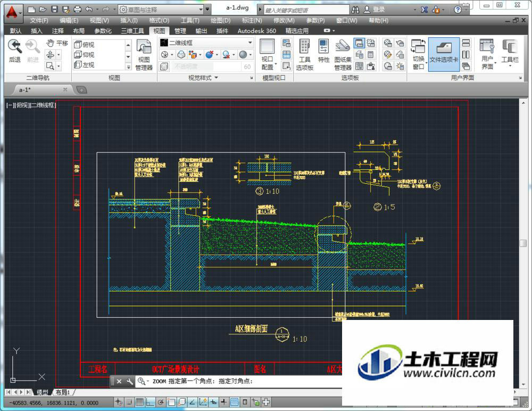Screen dimensions: 532x411
Task: Click the New file icon
Action: [31, 10]
